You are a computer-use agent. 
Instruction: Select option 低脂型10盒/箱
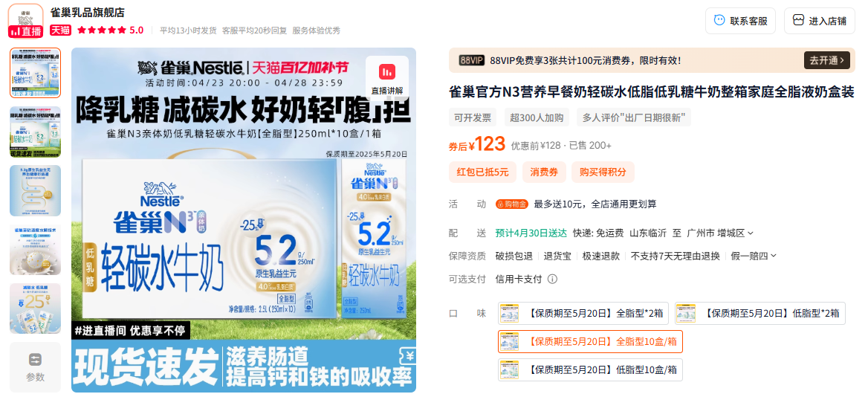590,369
